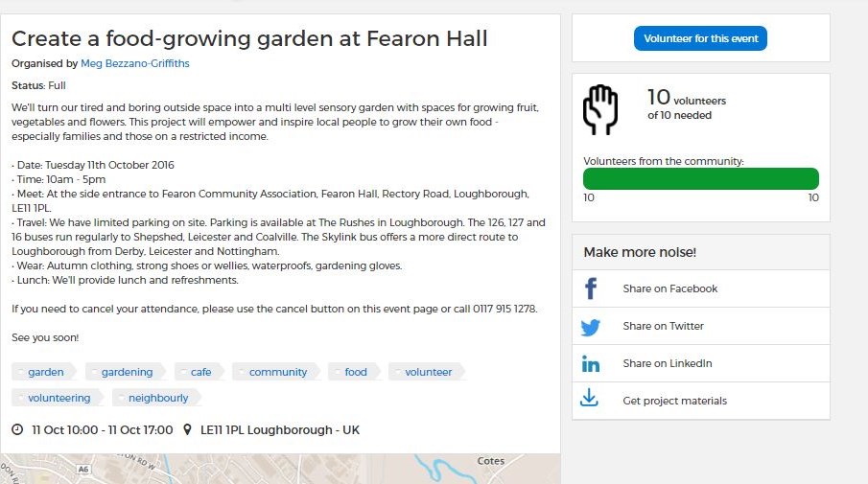Click the location pin icon near postcode
868x484 pixels.
coord(187,429)
